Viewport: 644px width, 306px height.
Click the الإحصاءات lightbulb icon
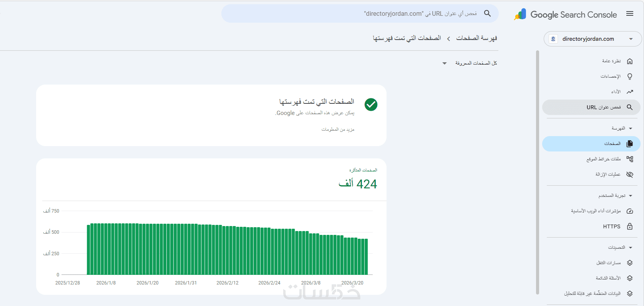point(629,76)
